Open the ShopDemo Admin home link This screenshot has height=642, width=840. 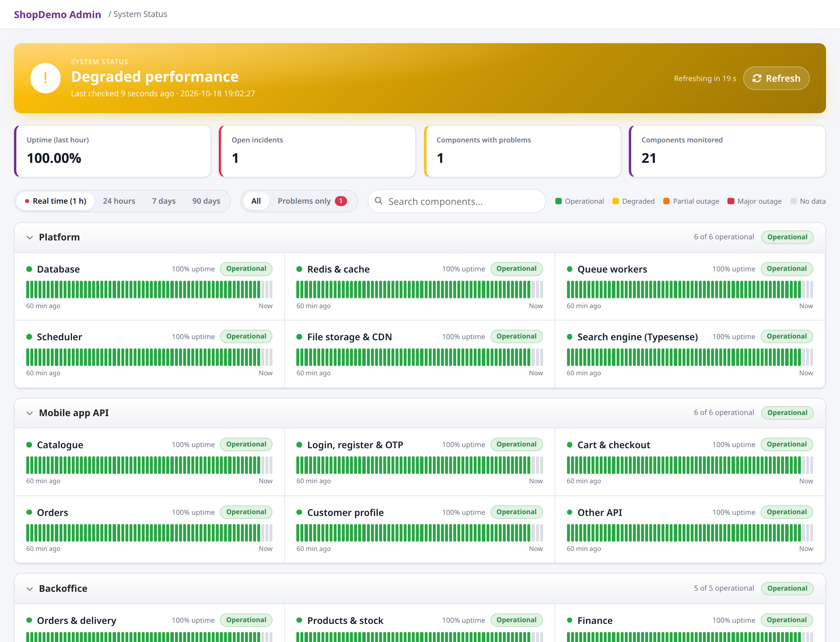(x=57, y=15)
